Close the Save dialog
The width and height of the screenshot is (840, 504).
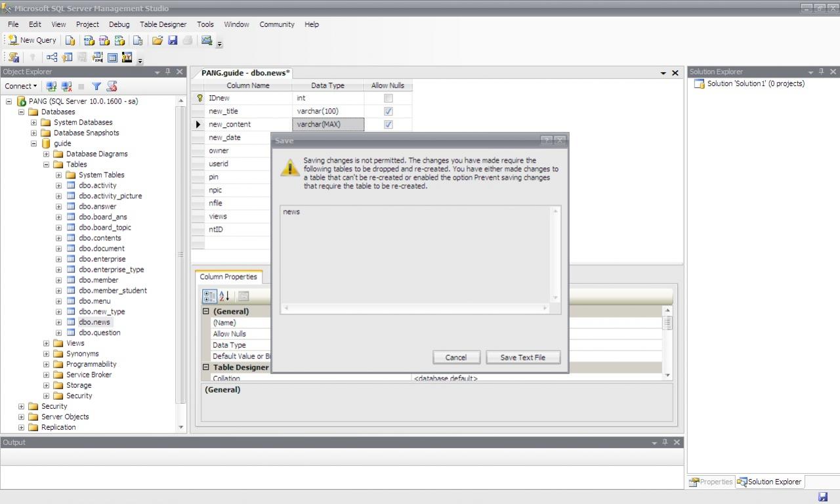(560, 140)
